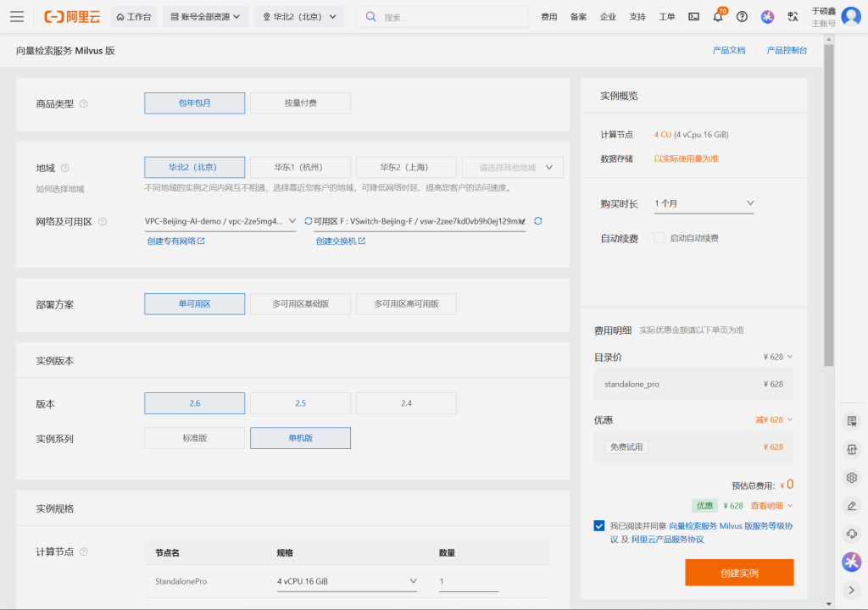
Task: Expand the 目录价 ¥628 details
Action: [x=778, y=357]
